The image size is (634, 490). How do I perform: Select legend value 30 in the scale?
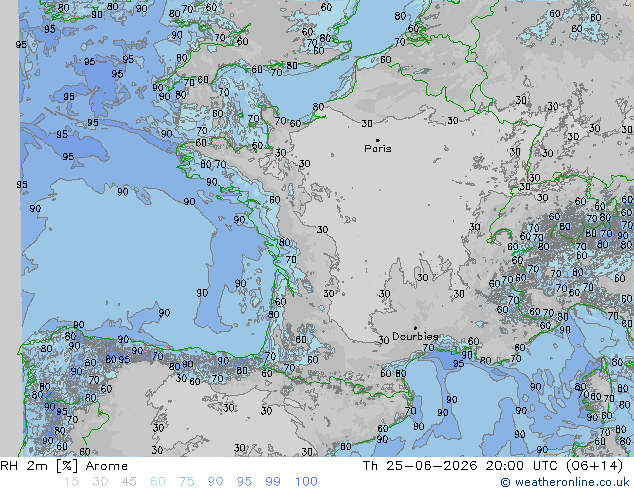pos(100,482)
